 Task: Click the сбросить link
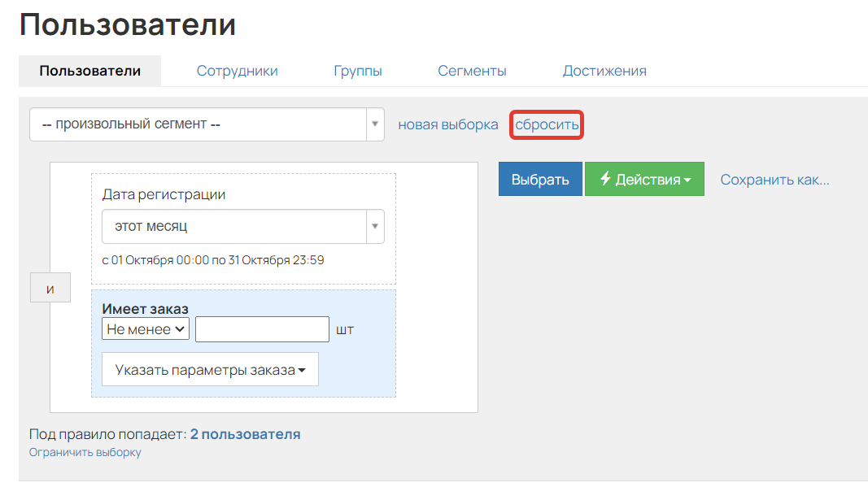point(547,124)
